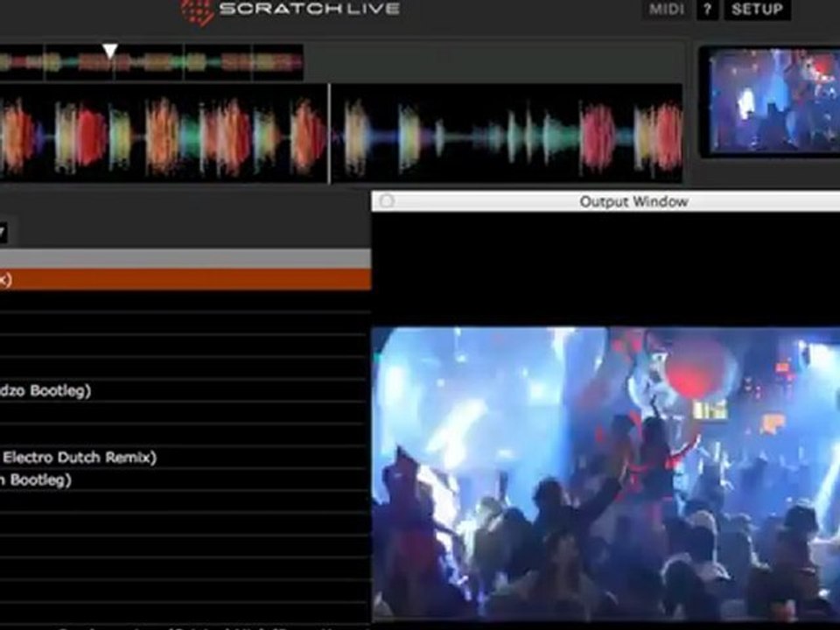Seek within the track overview waveform
Screen dimensions: 840x630
pyautogui.click(x=151, y=63)
